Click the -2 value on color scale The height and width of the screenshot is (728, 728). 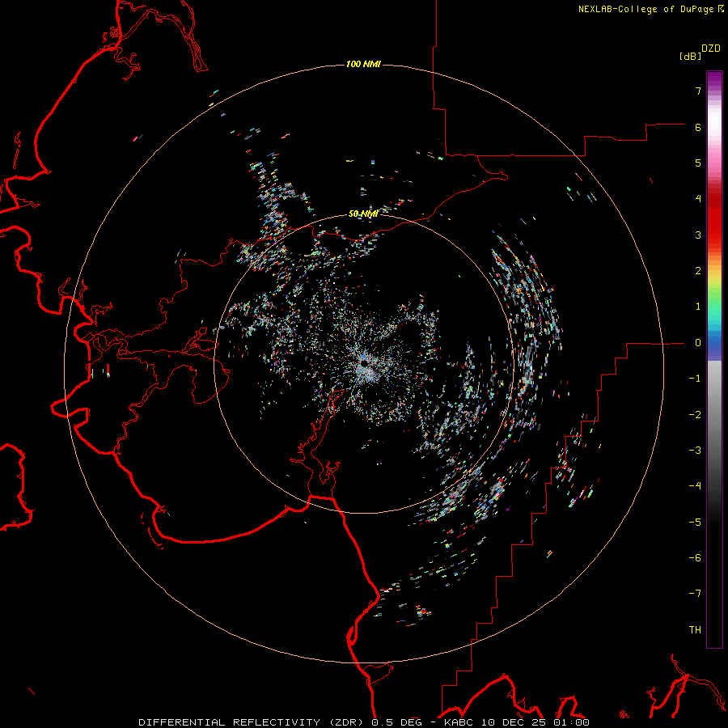pyautogui.click(x=695, y=415)
